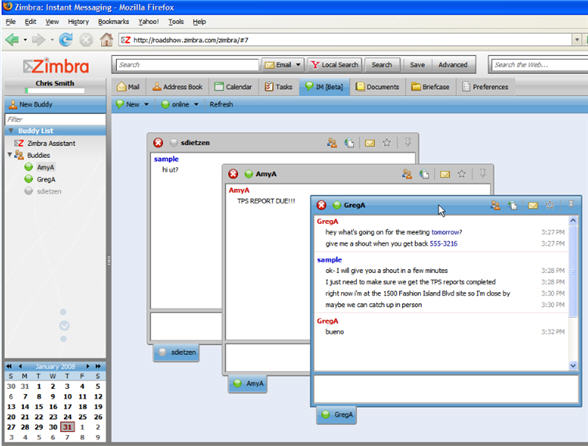Click the tomorrow link in GregA chat
The height and width of the screenshot is (446, 588).
(446, 232)
